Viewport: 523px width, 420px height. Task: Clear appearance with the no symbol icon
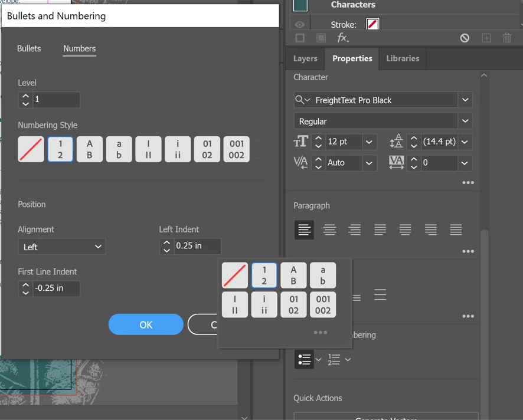465,38
